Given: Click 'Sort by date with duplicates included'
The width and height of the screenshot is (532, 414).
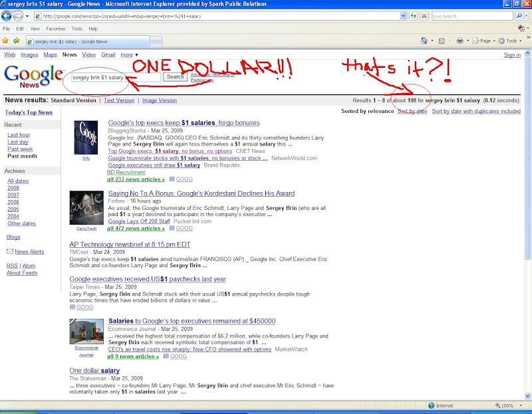Looking at the screenshot, I should point(476,111).
